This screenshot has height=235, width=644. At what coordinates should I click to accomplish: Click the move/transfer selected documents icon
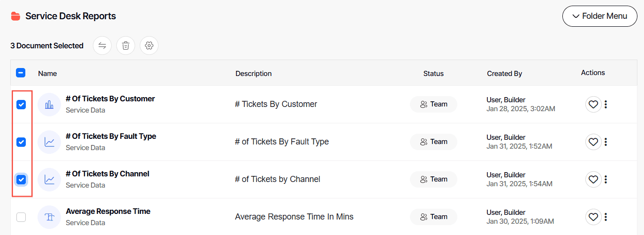(102, 45)
